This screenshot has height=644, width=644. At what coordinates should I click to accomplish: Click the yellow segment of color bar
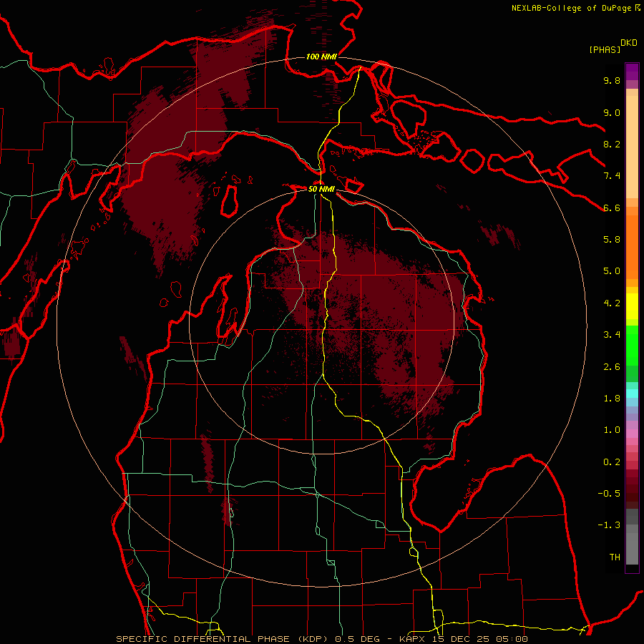[x=632, y=306]
